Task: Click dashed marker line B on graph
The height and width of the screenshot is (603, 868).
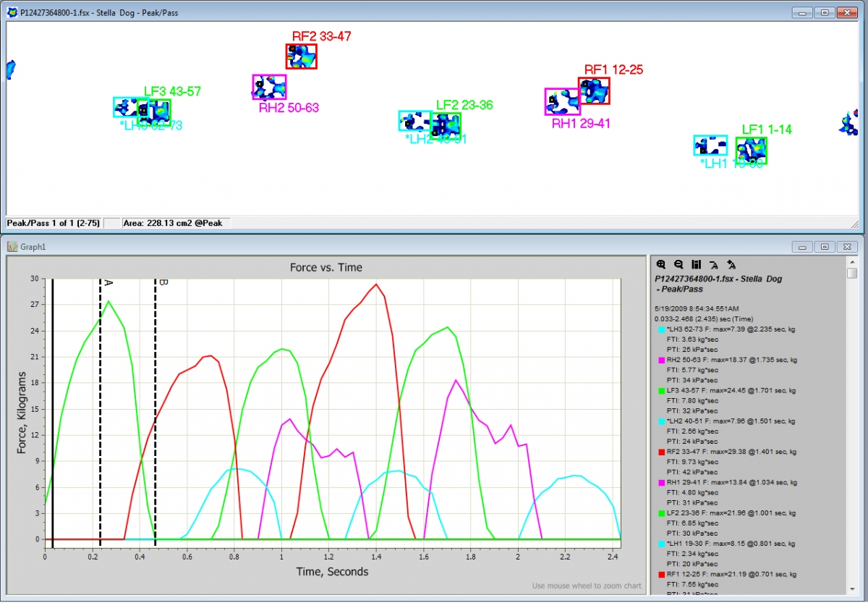Action: pyautogui.click(x=155, y=405)
